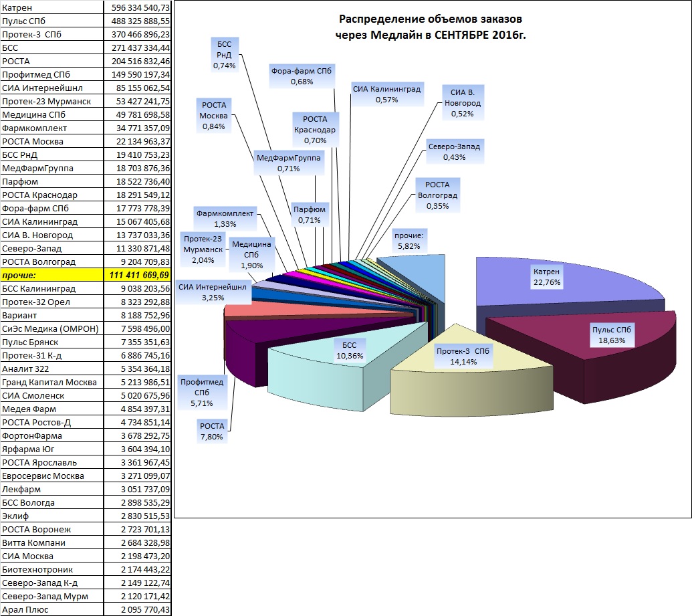Click the прочие 5,82% chart label
Viewport: 696px width, 616px height.
409,241
